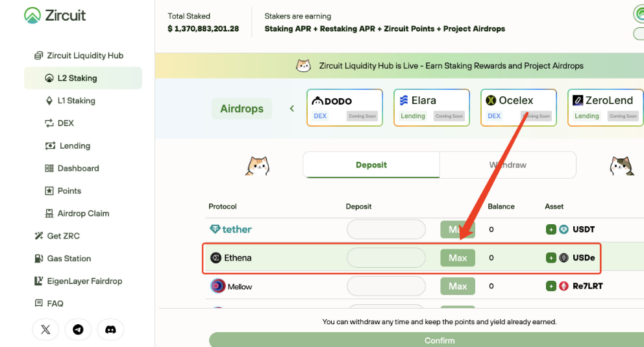Click the Points star icon
The height and width of the screenshot is (347, 644).
(49, 191)
